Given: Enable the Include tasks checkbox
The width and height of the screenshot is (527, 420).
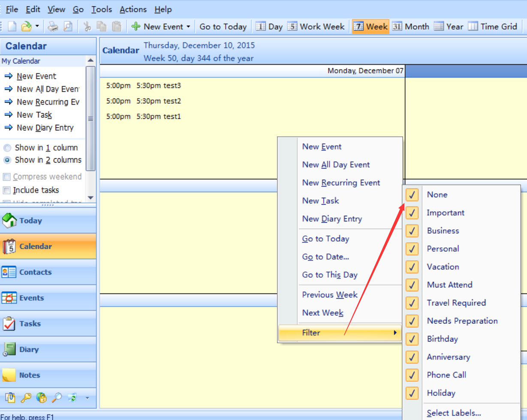Looking at the screenshot, I should point(7,190).
